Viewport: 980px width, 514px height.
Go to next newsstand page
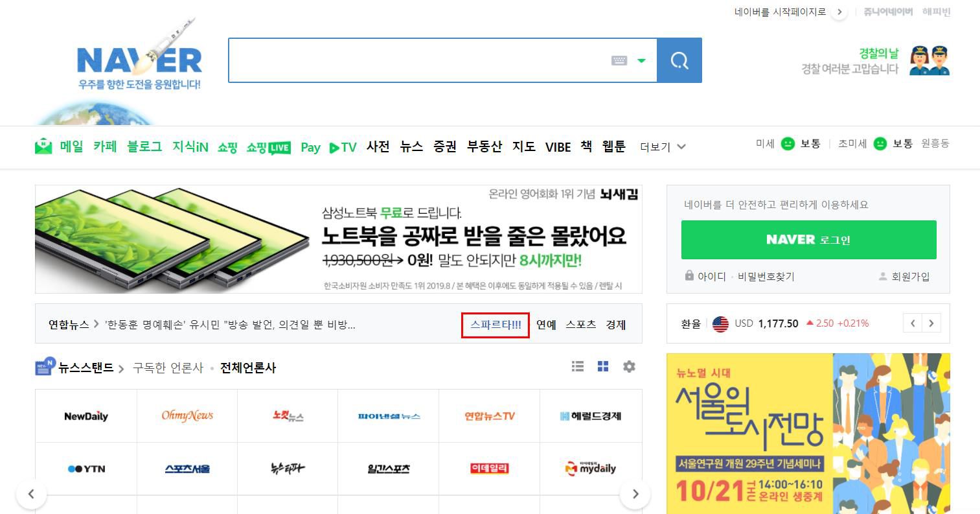(635, 494)
